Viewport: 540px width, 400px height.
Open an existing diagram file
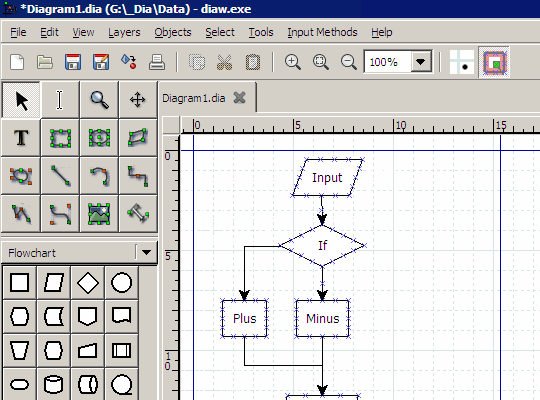tap(45, 62)
